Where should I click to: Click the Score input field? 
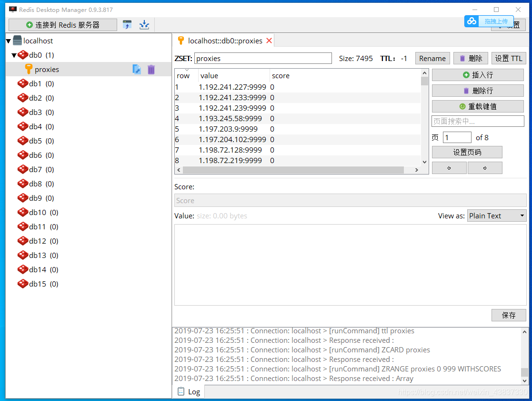[350, 200]
